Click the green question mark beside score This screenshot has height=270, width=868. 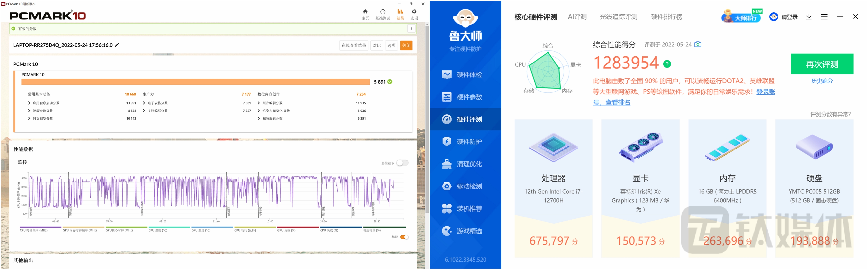(667, 64)
